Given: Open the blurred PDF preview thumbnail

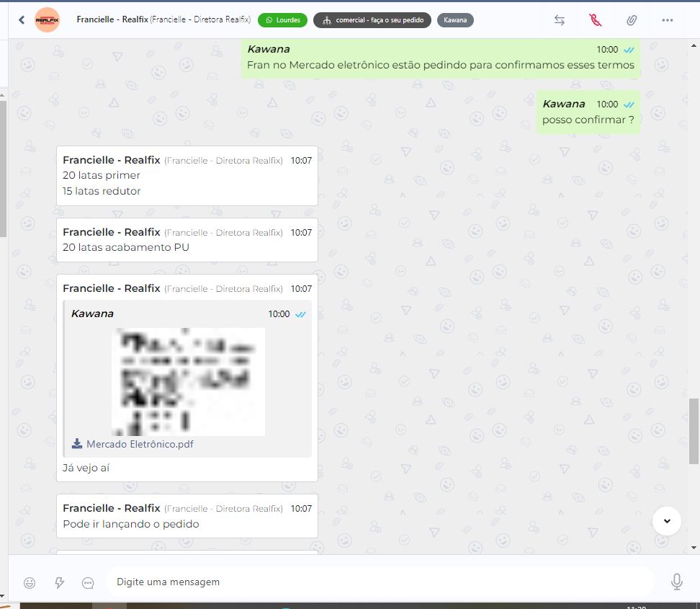Looking at the screenshot, I should [x=188, y=381].
